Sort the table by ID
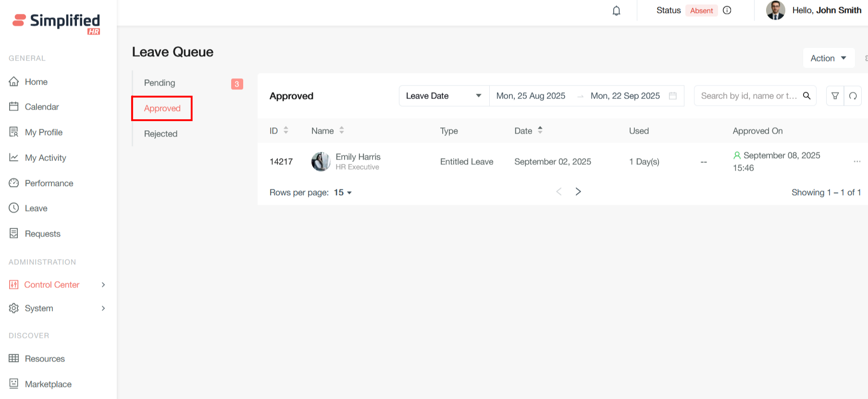Image resolution: width=868 pixels, height=399 pixels. click(285, 130)
